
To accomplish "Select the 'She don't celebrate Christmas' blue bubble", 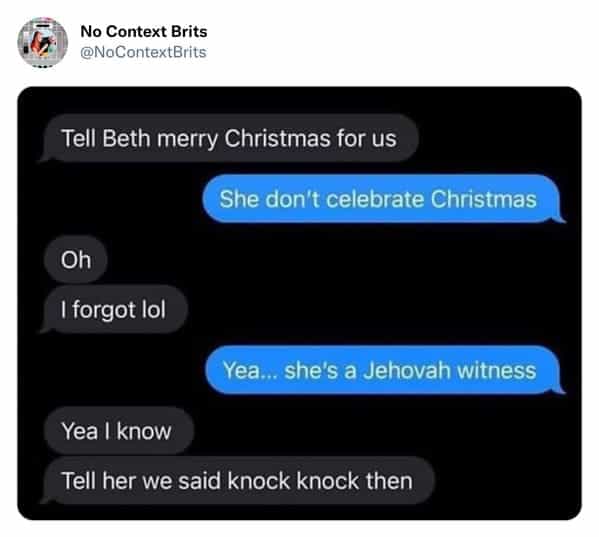I will [383, 199].
